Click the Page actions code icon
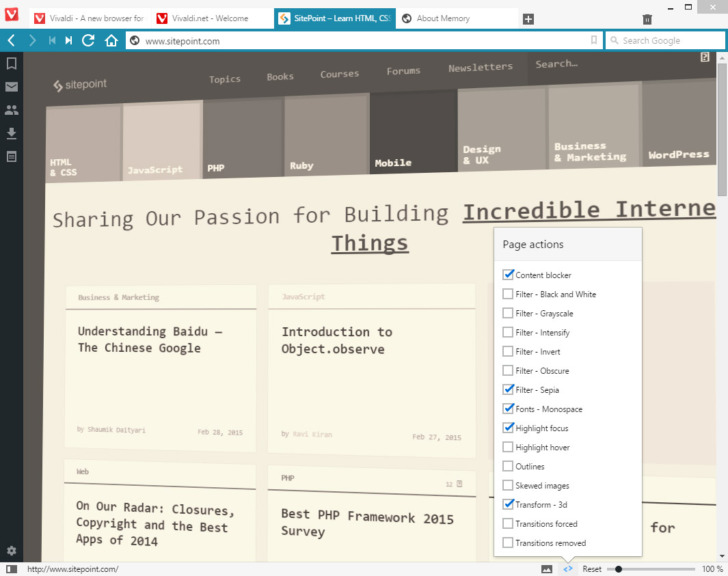Screen dimensions: 728x576 click(x=567, y=569)
